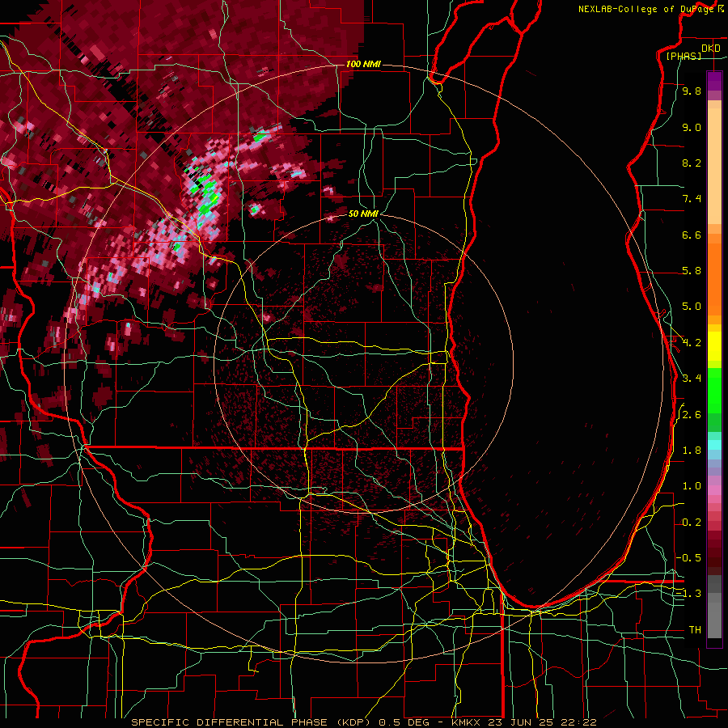Click the "0.2" scale value
The height and width of the screenshot is (728, 728).
click(x=692, y=523)
